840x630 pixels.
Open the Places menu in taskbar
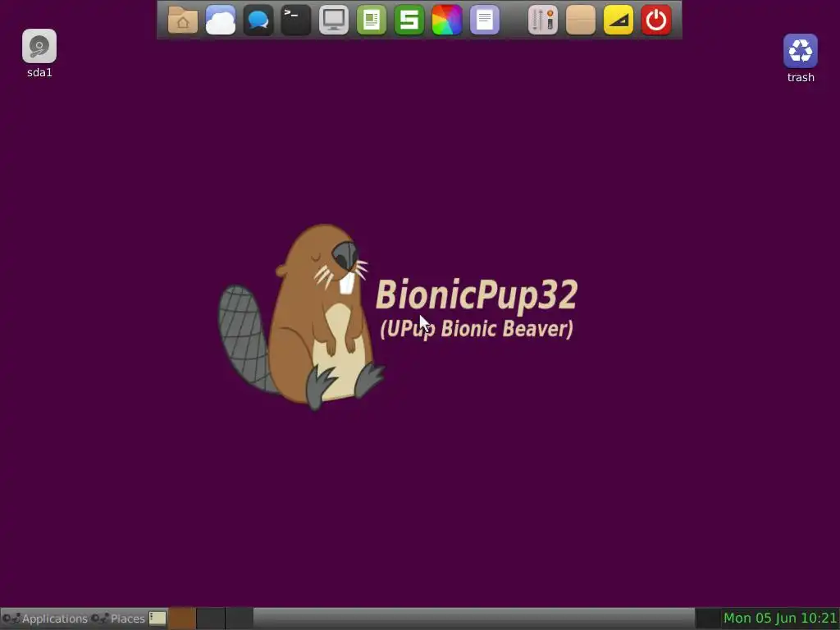point(118,619)
